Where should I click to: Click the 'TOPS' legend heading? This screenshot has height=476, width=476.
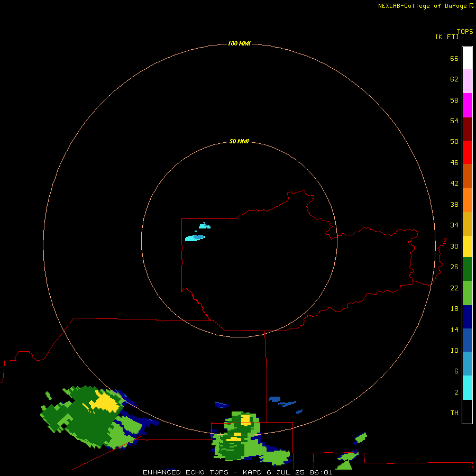click(x=465, y=31)
